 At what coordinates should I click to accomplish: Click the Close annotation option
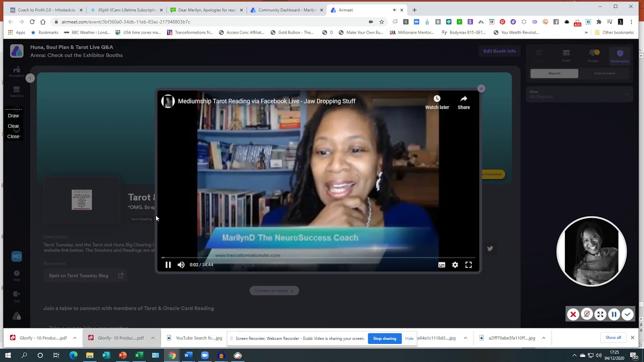[13, 136]
